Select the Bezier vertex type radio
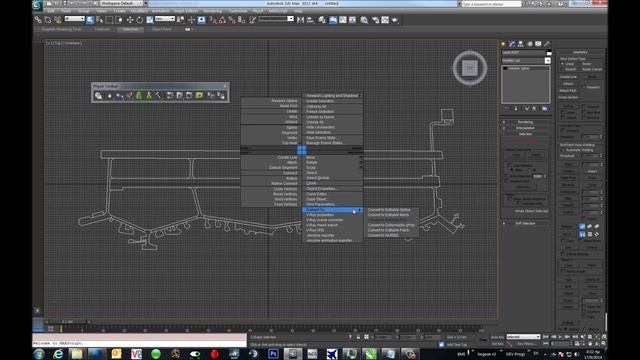This screenshot has height=360, width=640. pos(580,64)
